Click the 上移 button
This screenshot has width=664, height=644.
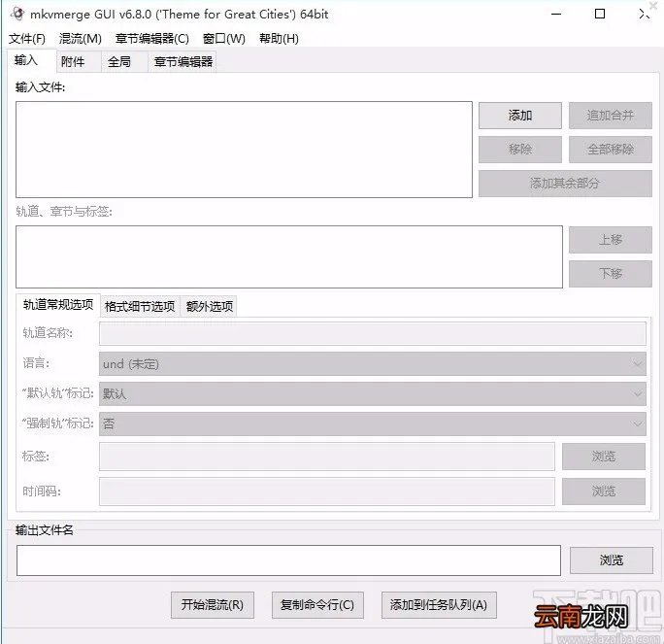[x=611, y=240]
